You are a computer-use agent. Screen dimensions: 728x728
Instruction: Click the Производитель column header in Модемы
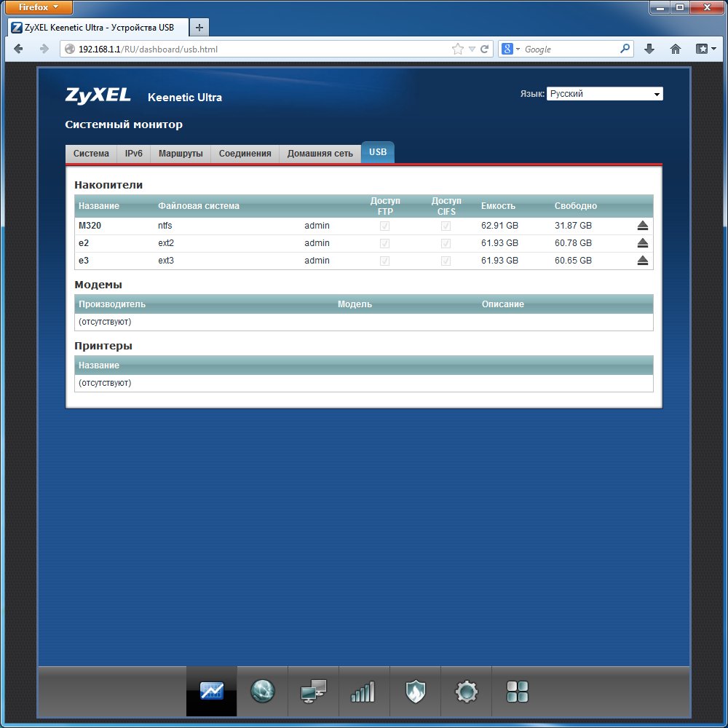click(112, 304)
